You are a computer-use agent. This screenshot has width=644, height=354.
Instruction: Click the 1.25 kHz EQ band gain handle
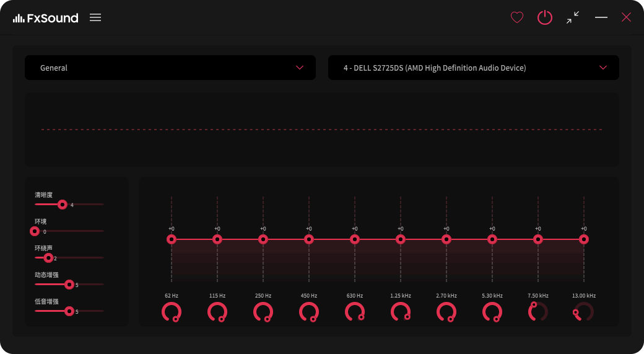click(401, 239)
